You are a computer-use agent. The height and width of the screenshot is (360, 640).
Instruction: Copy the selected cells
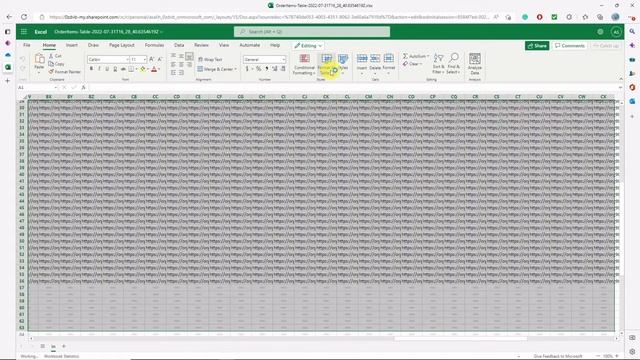pyautogui.click(x=56, y=64)
